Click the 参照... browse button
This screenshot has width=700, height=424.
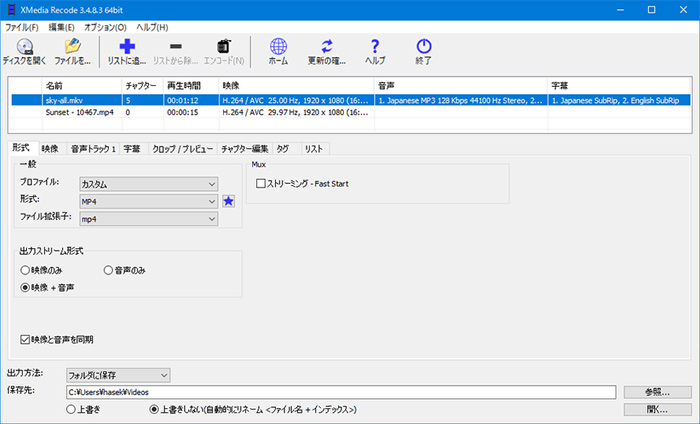point(658,392)
